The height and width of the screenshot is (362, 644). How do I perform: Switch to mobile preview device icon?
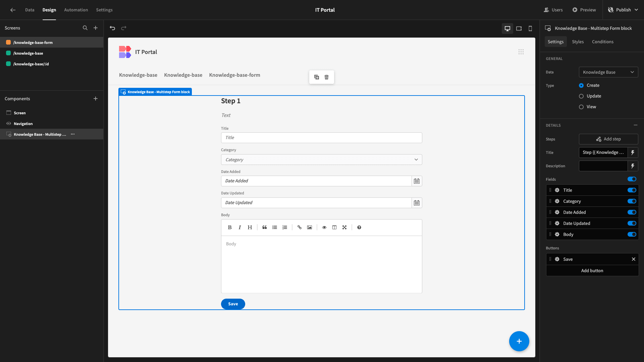pyautogui.click(x=530, y=28)
